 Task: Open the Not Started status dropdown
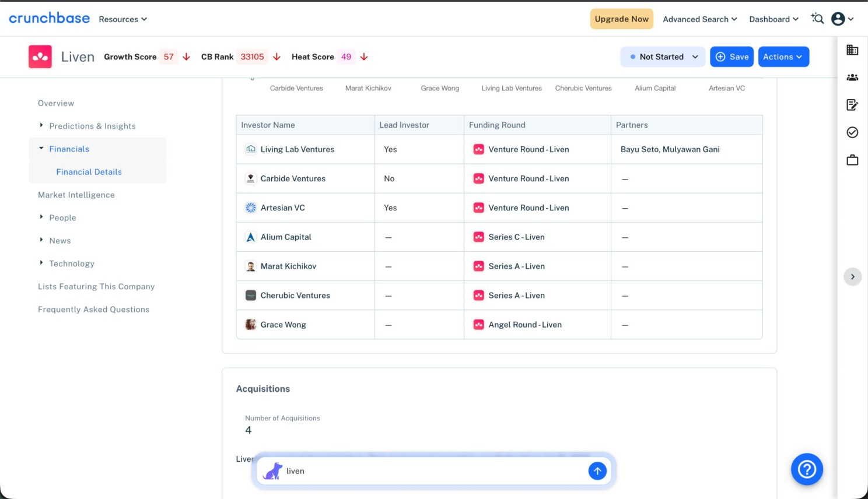point(663,57)
